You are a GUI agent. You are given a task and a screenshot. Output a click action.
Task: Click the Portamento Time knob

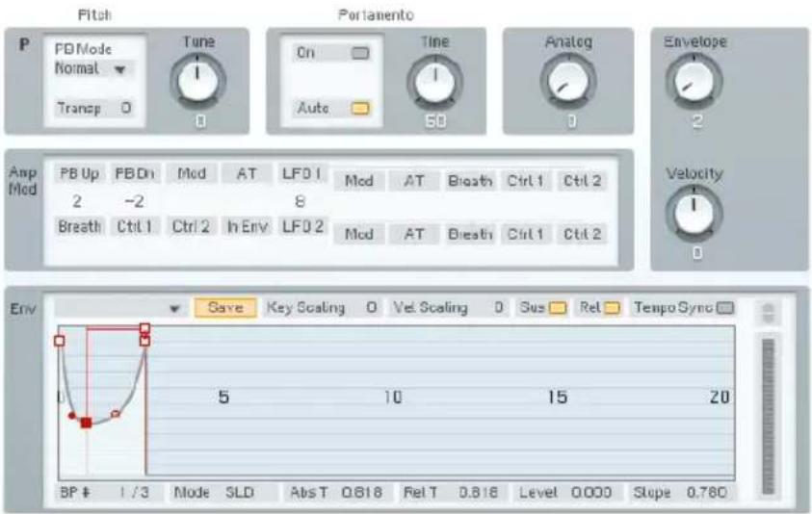(435, 81)
